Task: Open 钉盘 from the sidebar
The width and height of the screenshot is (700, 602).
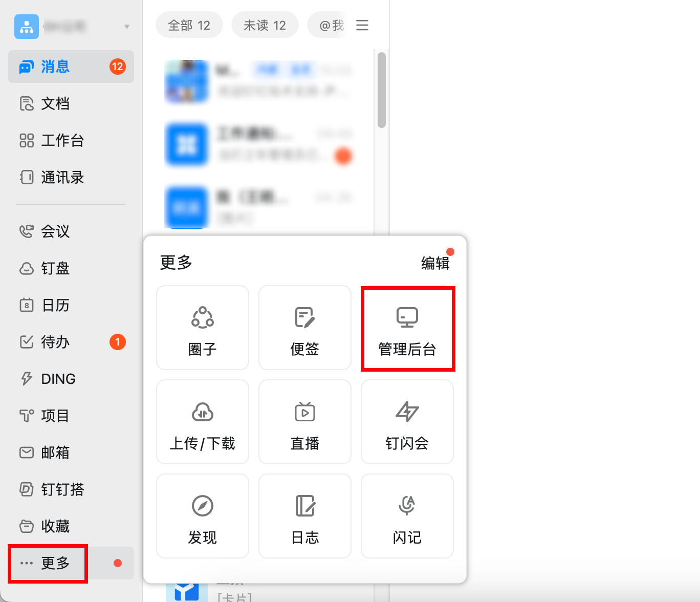Action: pyautogui.click(x=55, y=268)
